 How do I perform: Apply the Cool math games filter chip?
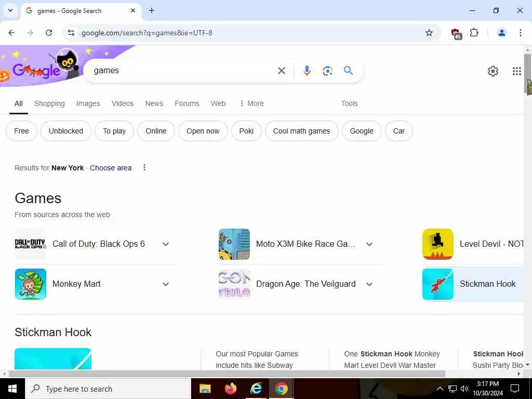[x=302, y=131]
